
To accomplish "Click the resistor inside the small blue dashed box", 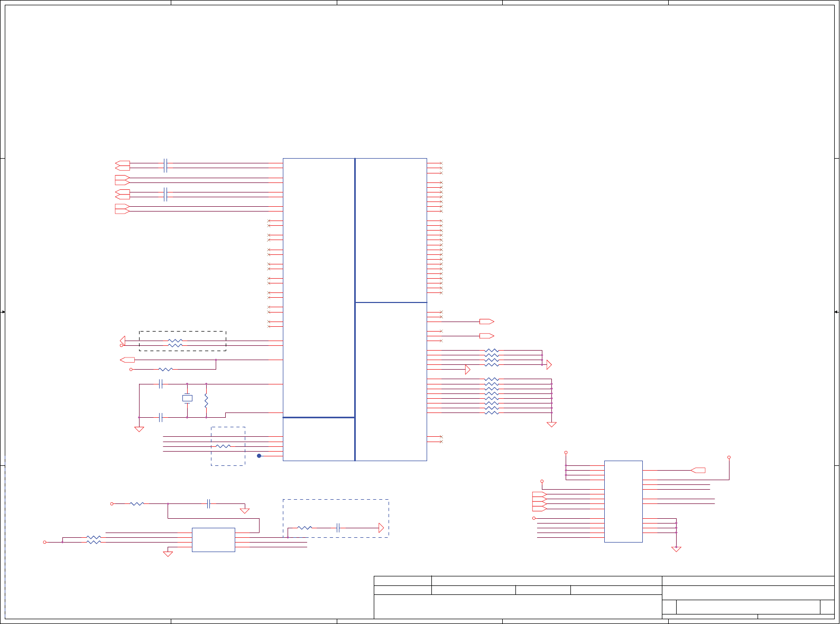I will [x=224, y=446].
